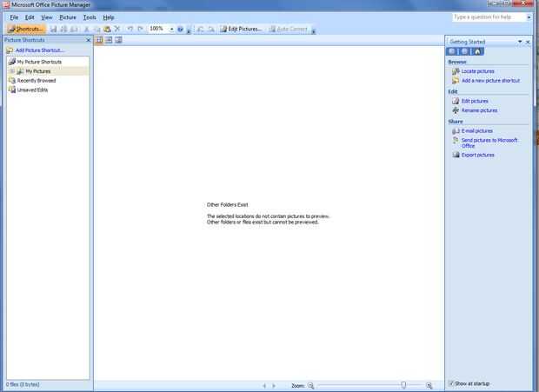This screenshot has height=392, width=539.
Task: Click the Rotate Right icon
Action: pyautogui.click(x=211, y=30)
